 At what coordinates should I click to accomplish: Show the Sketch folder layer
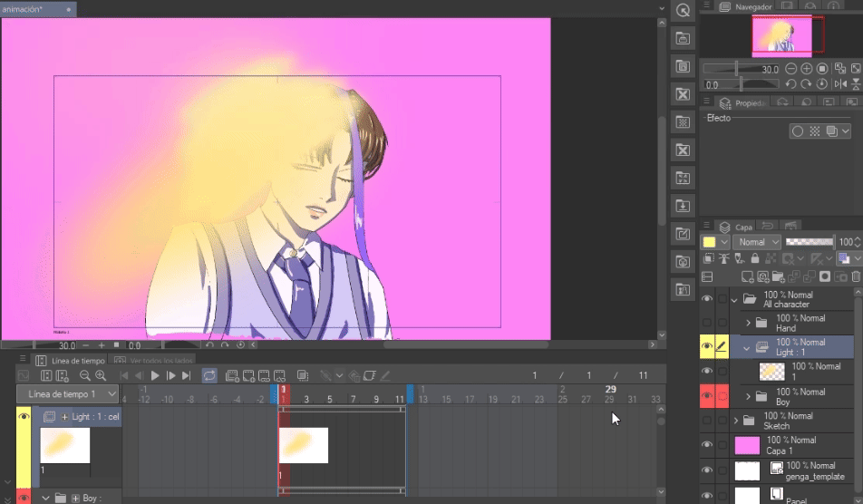pos(707,421)
